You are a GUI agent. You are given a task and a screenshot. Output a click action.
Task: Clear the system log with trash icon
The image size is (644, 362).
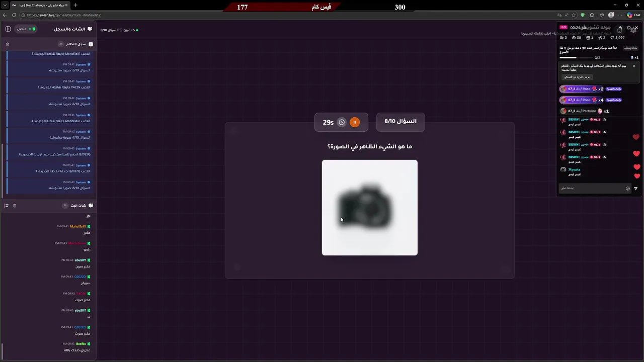tap(8, 44)
